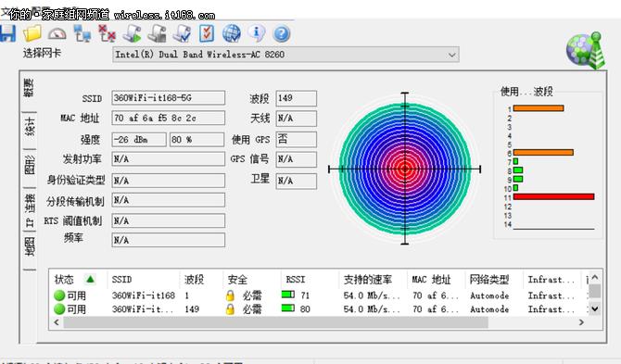Viewport: 621px width, 364px height.
Task: Click RSSI signal bar showing 71
Action: tap(288, 295)
